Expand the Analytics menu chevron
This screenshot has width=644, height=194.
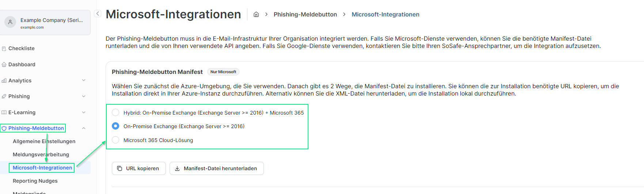[84, 80]
